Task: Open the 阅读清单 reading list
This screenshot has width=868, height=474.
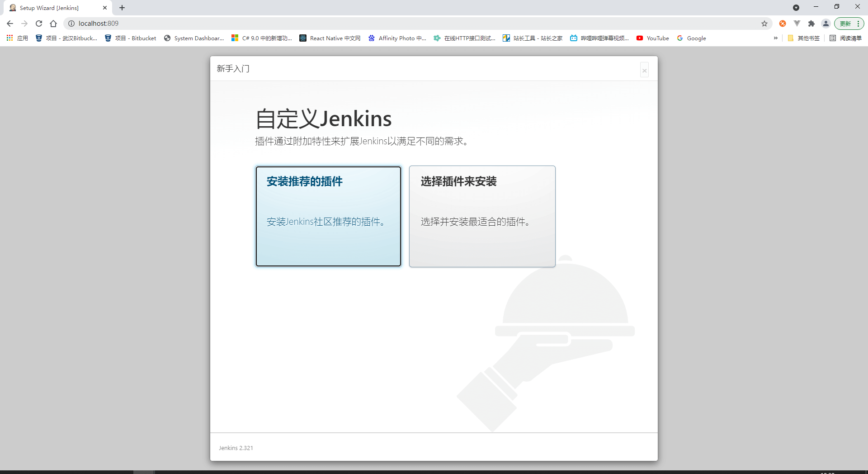Action: [x=845, y=38]
